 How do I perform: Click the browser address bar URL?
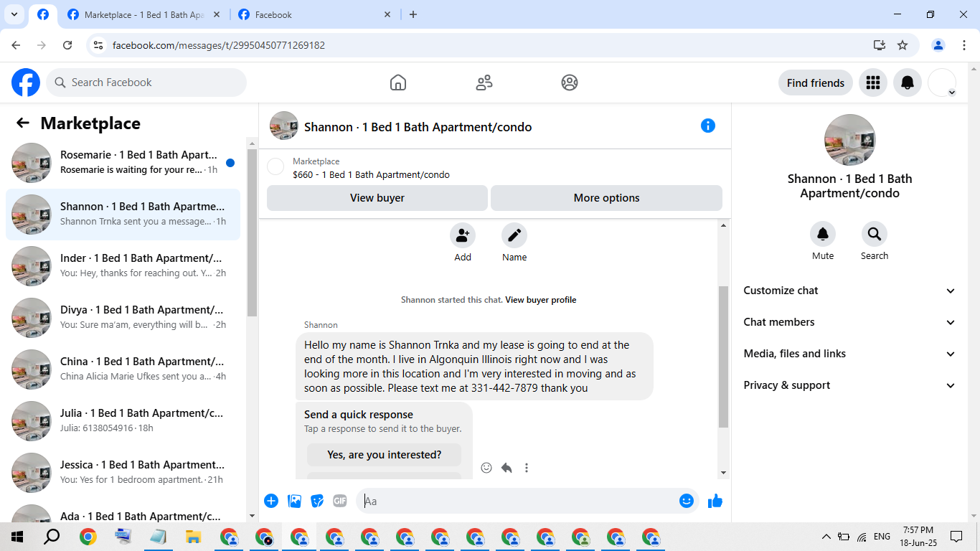[219, 45]
